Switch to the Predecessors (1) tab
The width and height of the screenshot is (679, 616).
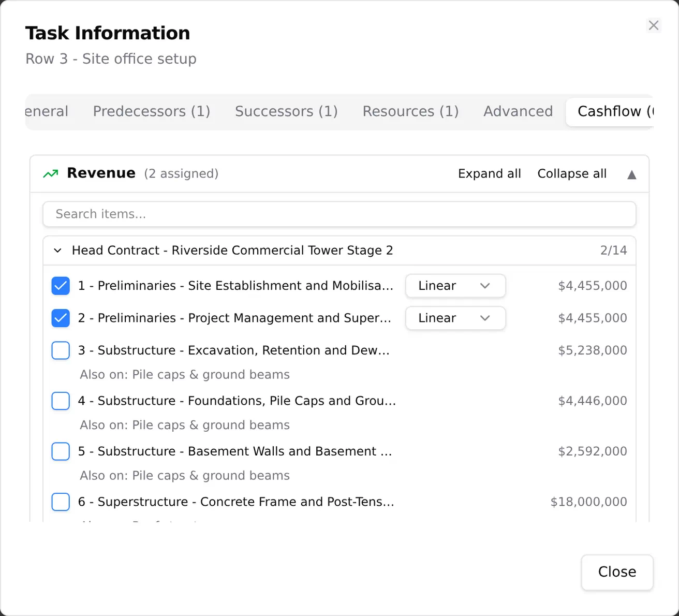pyautogui.click(x=152, y=112)
